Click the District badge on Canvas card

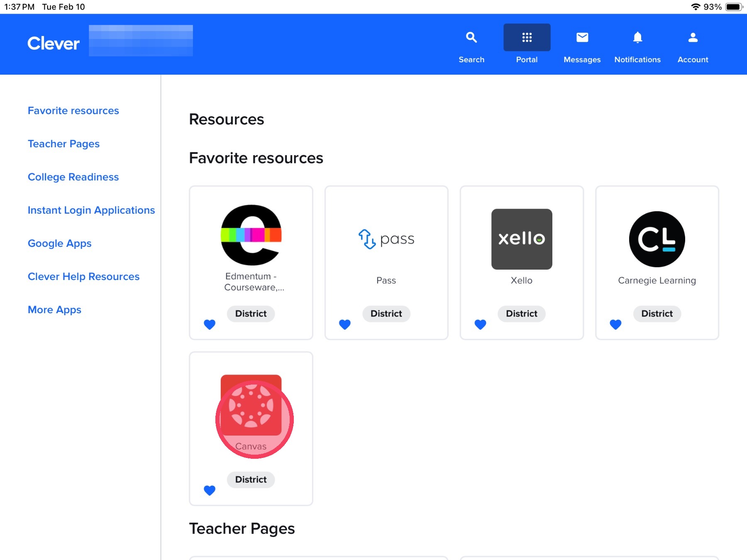251,480
